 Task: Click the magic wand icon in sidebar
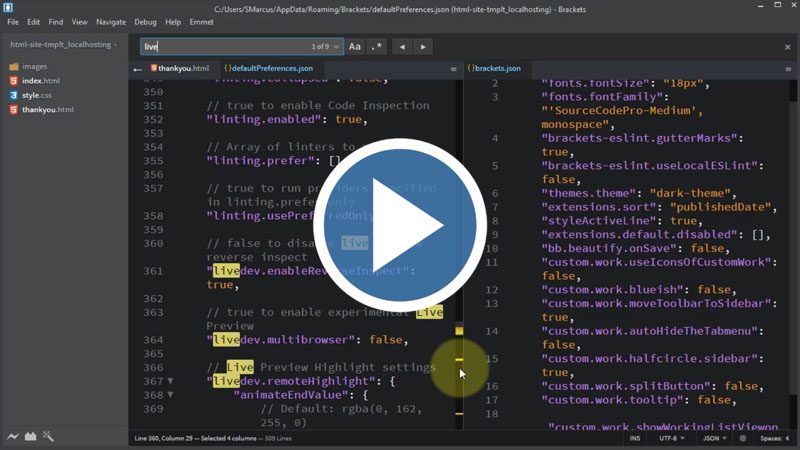47,437
